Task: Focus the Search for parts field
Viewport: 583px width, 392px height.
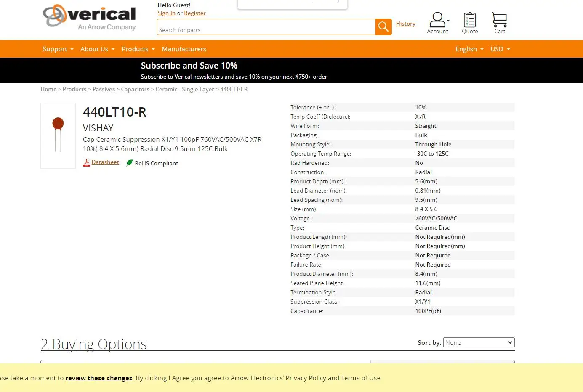Action: coord(266,27)
